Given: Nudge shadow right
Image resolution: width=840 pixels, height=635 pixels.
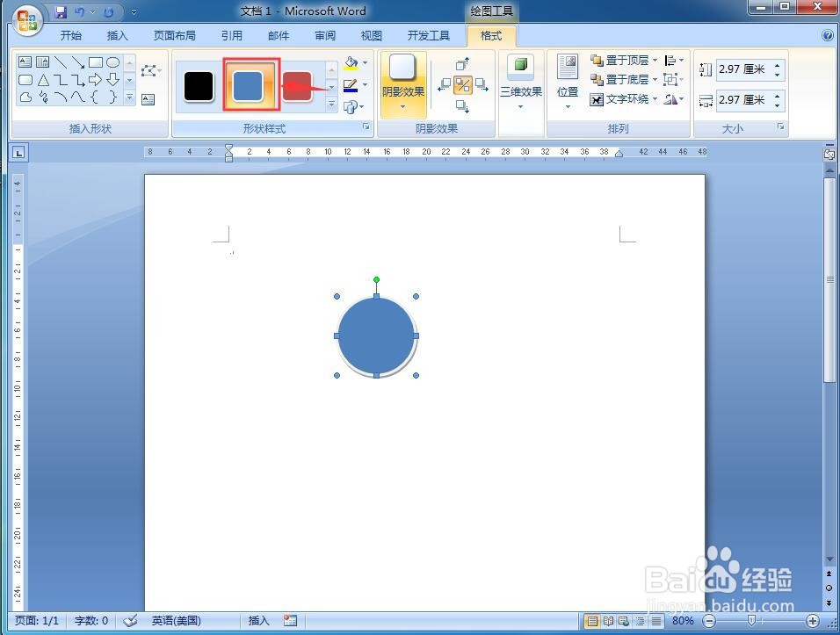Looking at the screenshot, I should [x=482, y=84].
